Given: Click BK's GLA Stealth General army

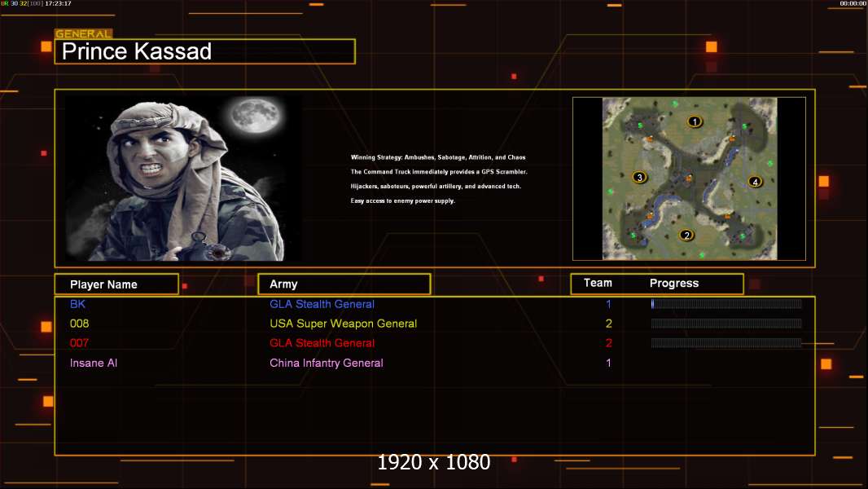Looking at the screenshot, I should pyautogui.click(x=322, y=304).
